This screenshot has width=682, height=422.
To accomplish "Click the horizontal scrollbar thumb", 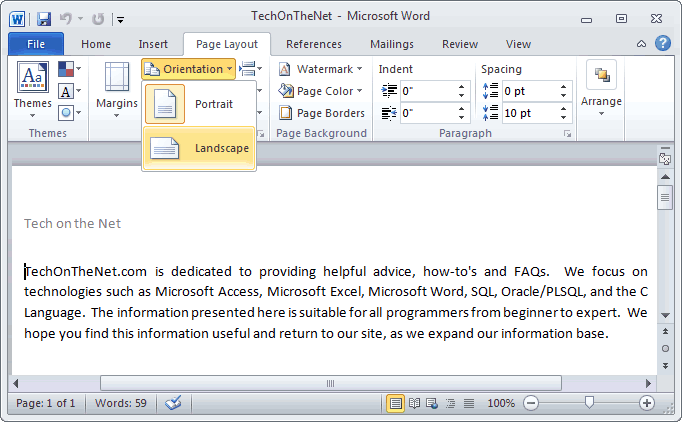I will coord(331,383).
